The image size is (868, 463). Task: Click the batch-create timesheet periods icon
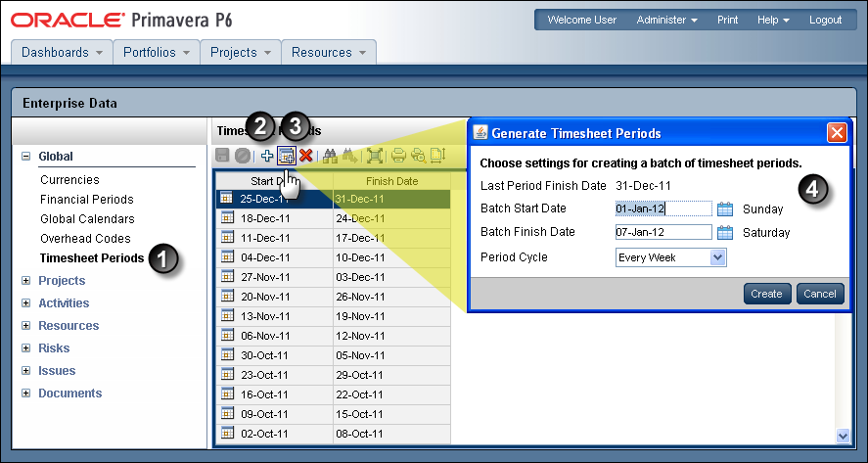[x=286, y=157]
